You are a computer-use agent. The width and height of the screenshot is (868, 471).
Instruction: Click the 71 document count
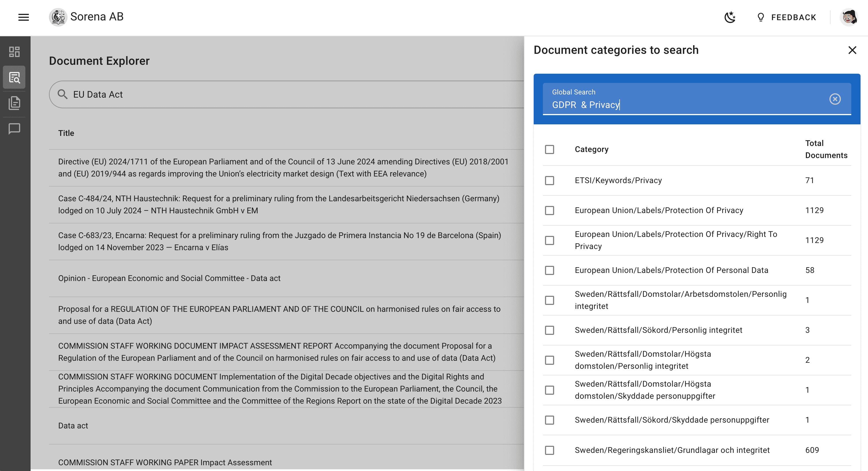[810, 181]
